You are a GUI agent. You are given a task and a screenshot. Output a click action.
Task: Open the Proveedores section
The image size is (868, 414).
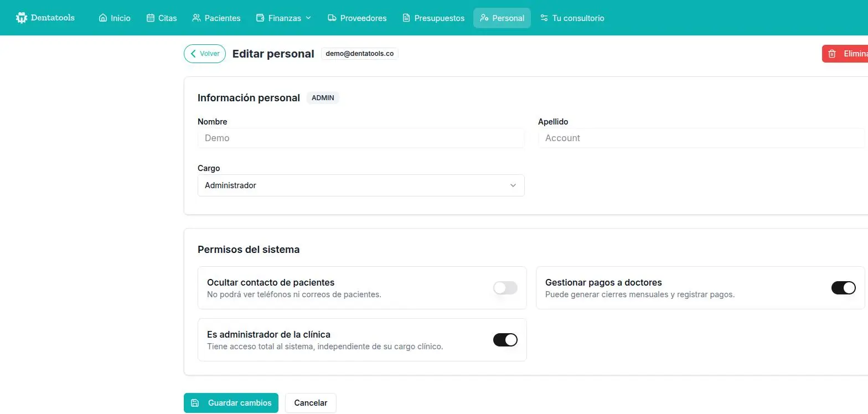(357, 18)
